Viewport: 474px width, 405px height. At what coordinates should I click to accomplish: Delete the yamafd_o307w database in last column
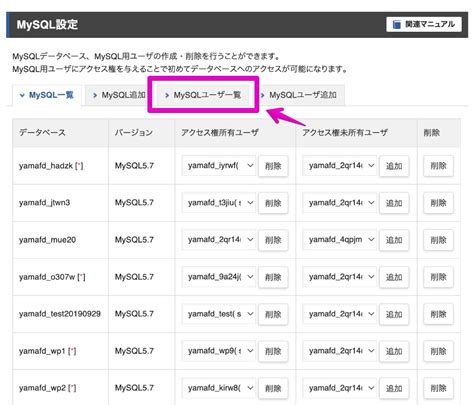click(438, 277)
